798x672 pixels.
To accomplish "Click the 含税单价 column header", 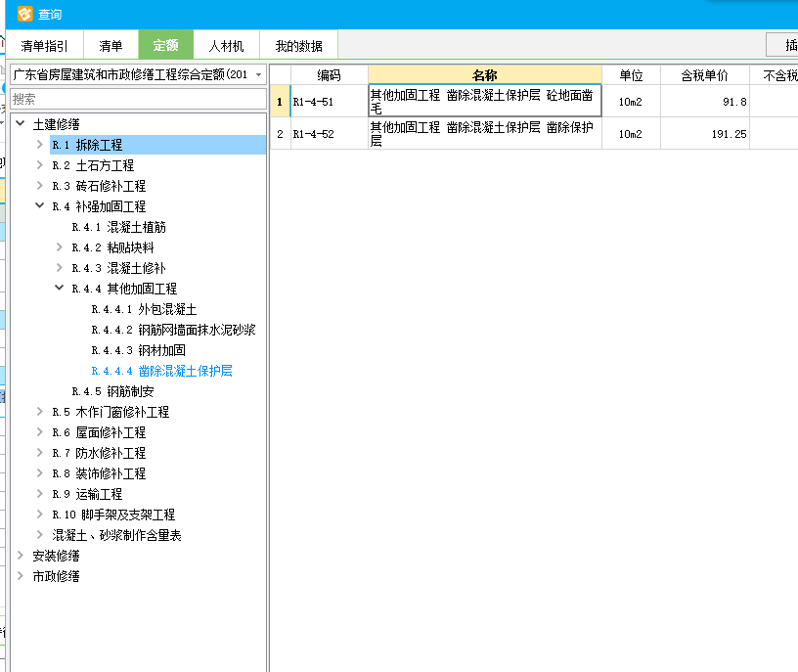I will point(705,75).
